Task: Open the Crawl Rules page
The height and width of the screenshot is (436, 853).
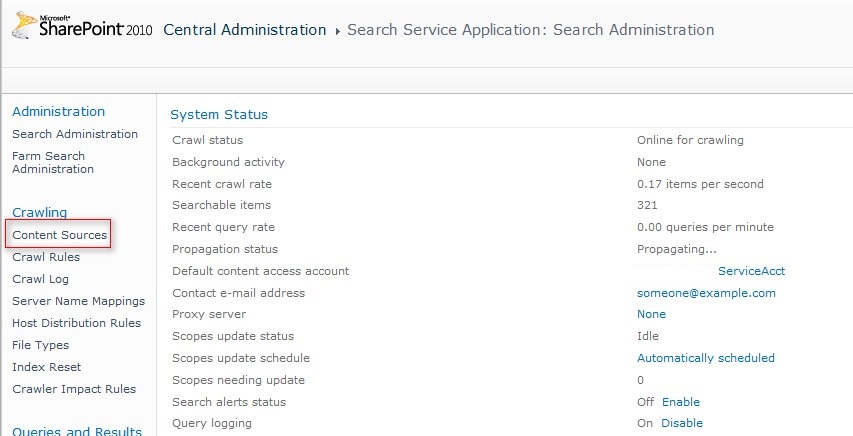Action: pos(46,257)
